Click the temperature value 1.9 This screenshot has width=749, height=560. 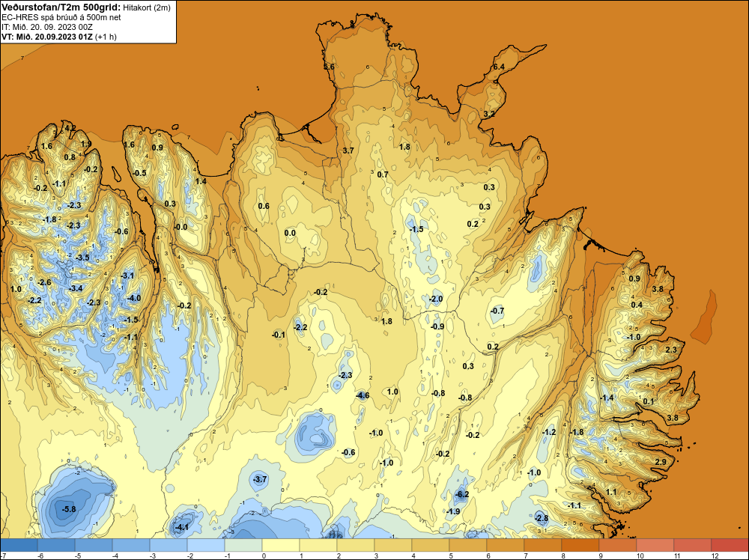coord(86,144)
